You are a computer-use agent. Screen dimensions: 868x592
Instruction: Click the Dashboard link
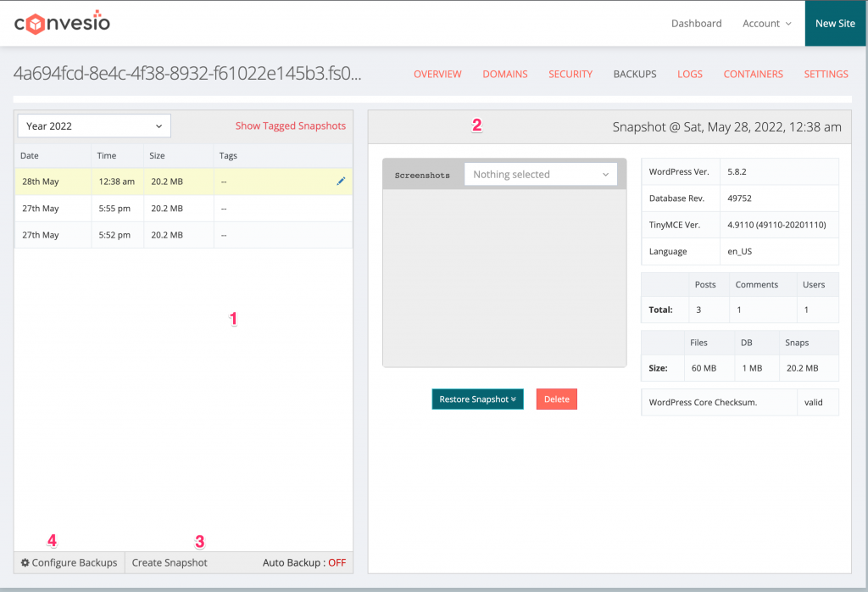697,23
